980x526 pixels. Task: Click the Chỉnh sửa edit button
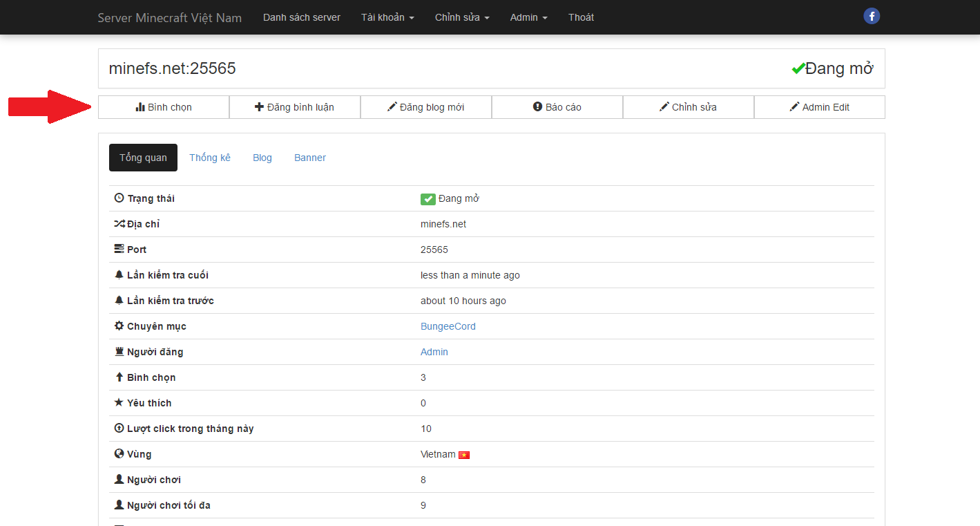point(689,107)
